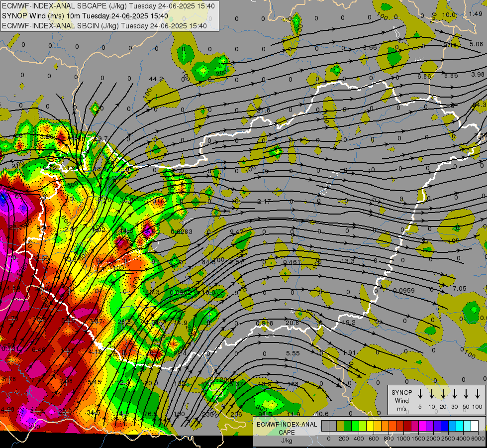The image size is (487, 448).
Task: Click the station value 19.2
Action: tap(349, 323)
